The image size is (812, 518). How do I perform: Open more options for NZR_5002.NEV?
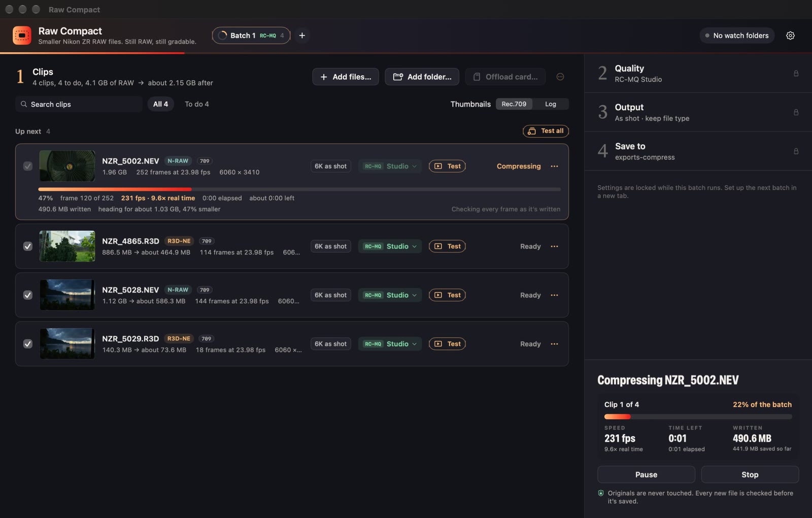554,166
